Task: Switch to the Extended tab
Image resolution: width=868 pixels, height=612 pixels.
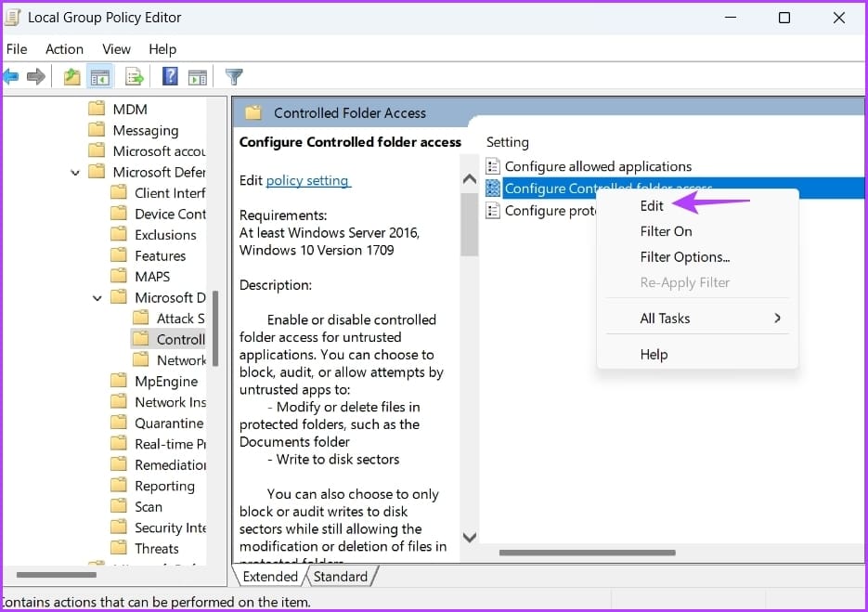Action: point(270,576)
